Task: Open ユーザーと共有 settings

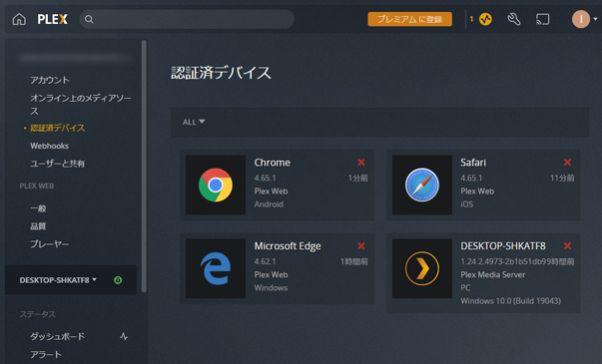Action: pos(58,164)
